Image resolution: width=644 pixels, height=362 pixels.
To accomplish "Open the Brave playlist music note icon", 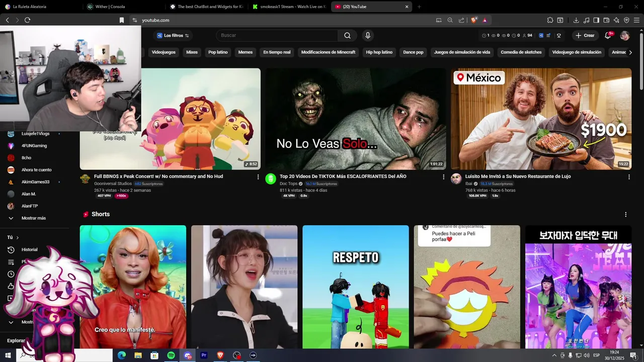I will (x=586, y=20).
